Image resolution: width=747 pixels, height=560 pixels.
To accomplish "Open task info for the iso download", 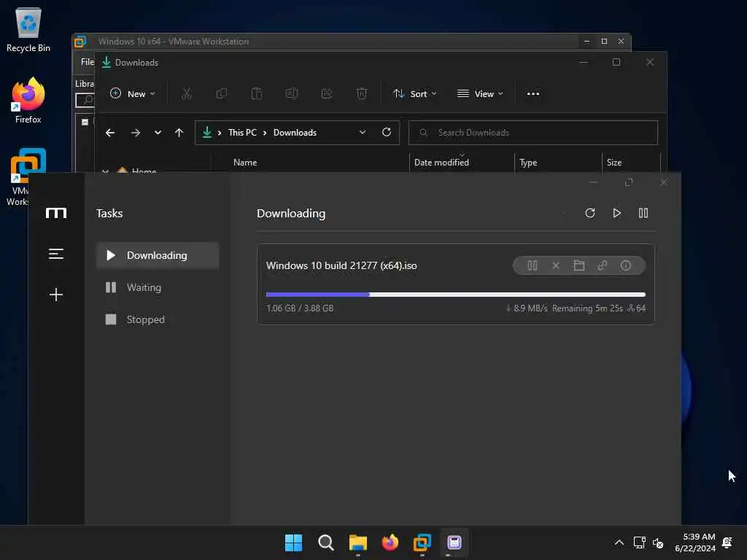I will click(x=625, y=265).
